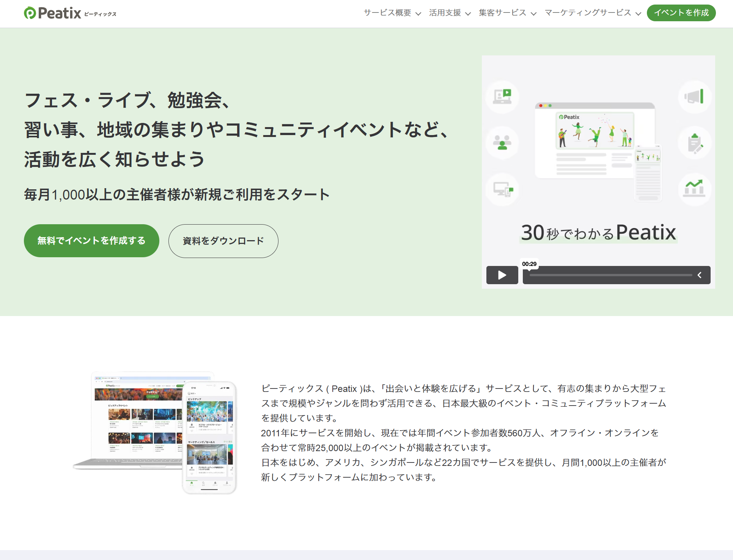
Task: Click the イベントを作成 button
Action: pos(681,13)
